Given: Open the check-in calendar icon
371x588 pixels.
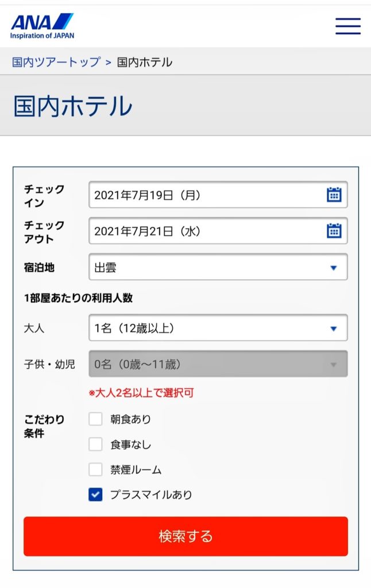Looking at the screenshot, I should pos(334,195).
